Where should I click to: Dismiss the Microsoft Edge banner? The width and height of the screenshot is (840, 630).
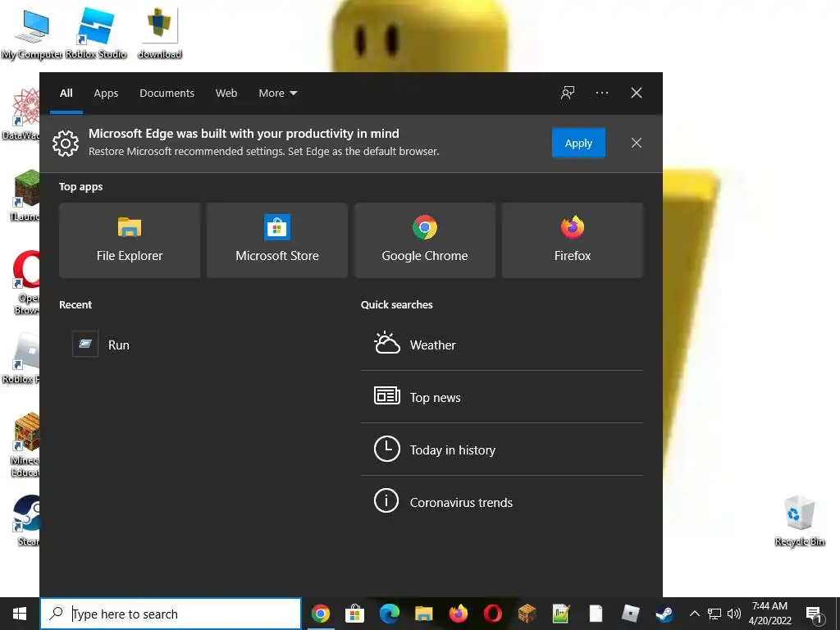tap(636, 143)
